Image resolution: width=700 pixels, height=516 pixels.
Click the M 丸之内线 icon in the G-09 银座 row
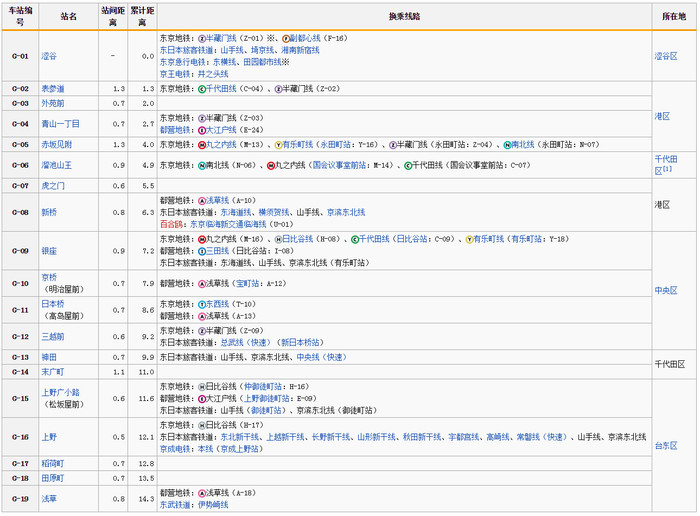point(202,239)
